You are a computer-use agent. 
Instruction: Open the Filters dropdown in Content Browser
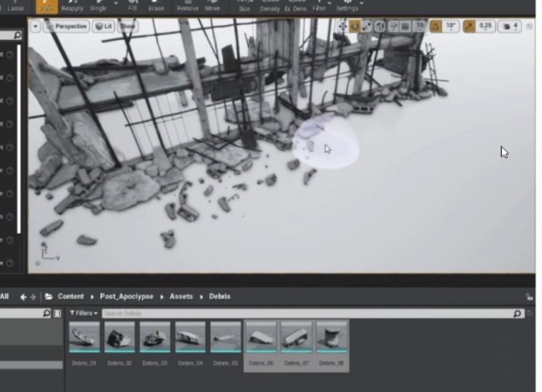[x=84, y=314]
